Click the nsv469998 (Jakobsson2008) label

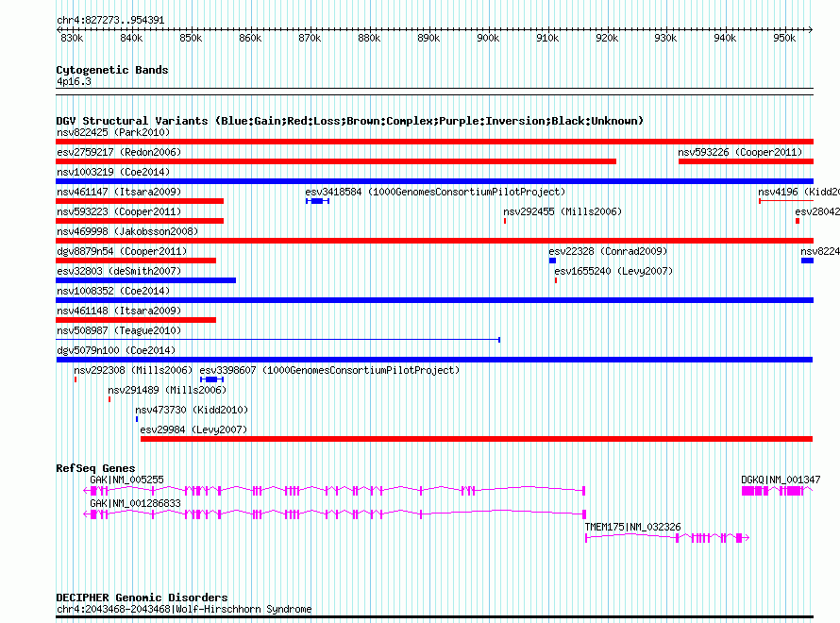coord(127,231)
